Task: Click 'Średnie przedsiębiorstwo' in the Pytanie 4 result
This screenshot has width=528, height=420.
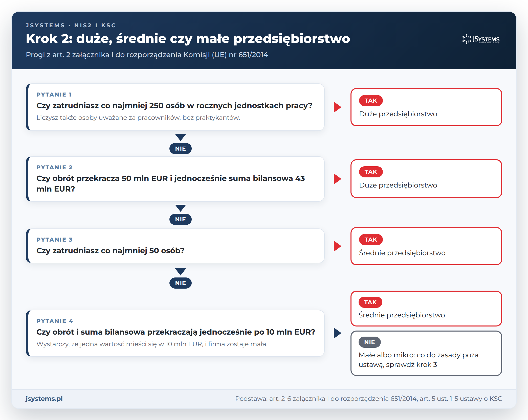Action: (402, 315)
